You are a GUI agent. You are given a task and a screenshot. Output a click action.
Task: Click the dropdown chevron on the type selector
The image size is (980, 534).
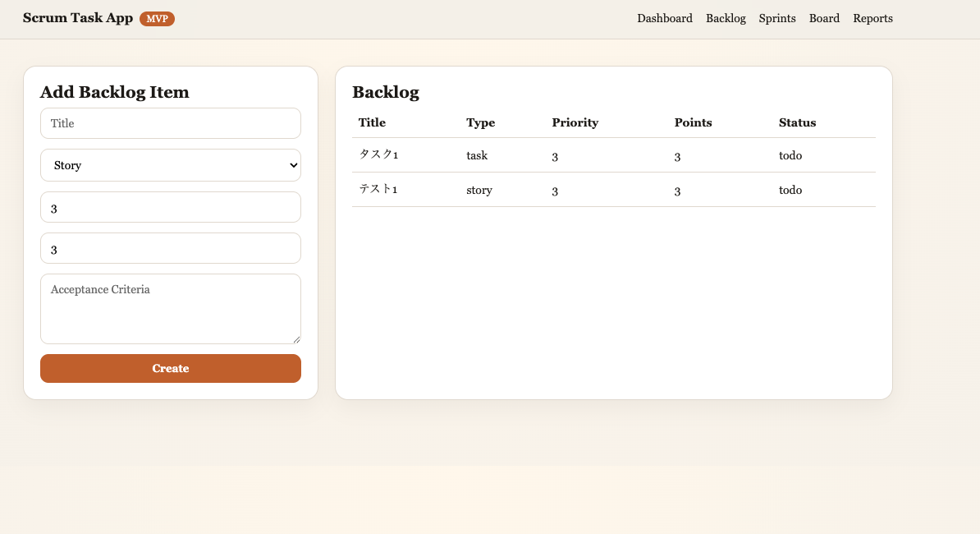(x=291, y=165)
